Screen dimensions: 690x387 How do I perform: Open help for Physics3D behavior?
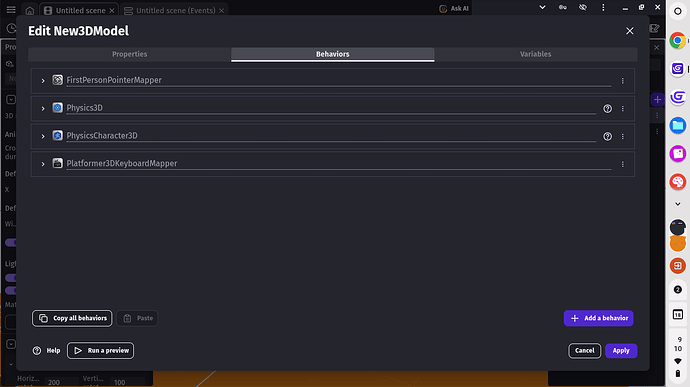click(607, 108)
